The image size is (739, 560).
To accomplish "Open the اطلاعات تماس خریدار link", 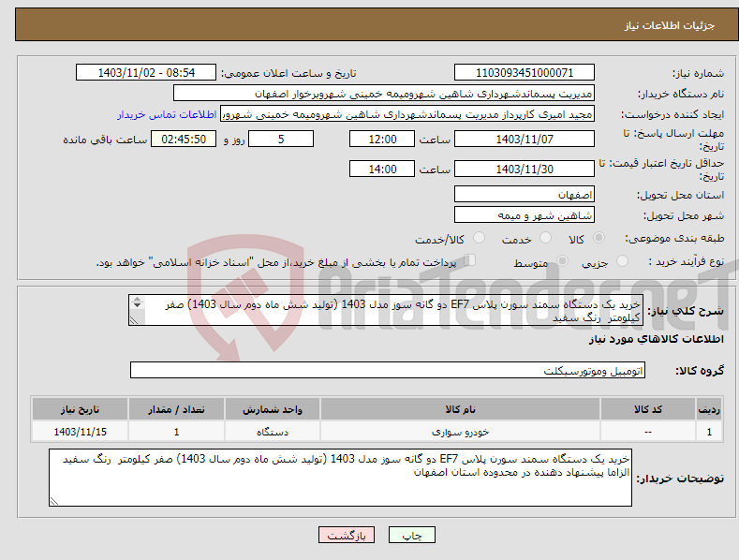I will coord(167,114).
